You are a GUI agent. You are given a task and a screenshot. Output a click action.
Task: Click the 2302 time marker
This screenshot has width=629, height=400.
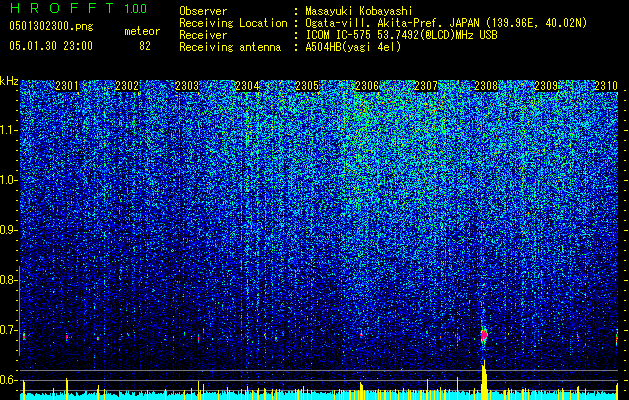tap(127, 85)
